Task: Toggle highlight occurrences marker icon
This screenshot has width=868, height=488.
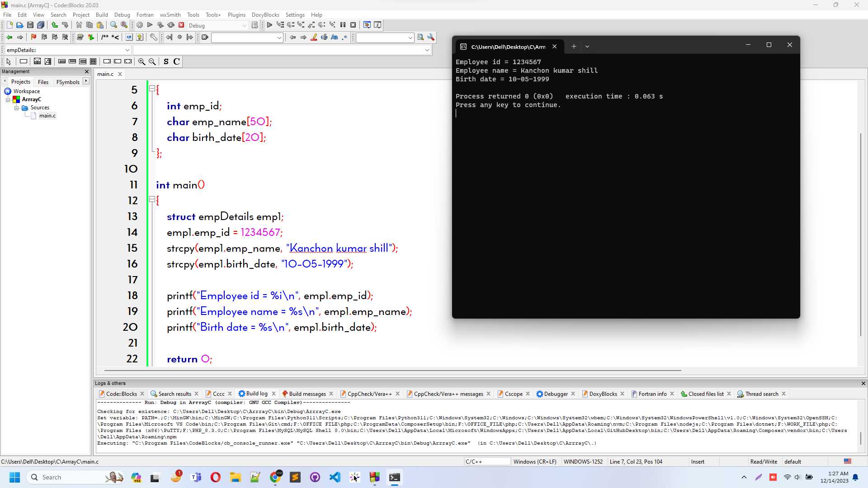Action: (314, 38)
